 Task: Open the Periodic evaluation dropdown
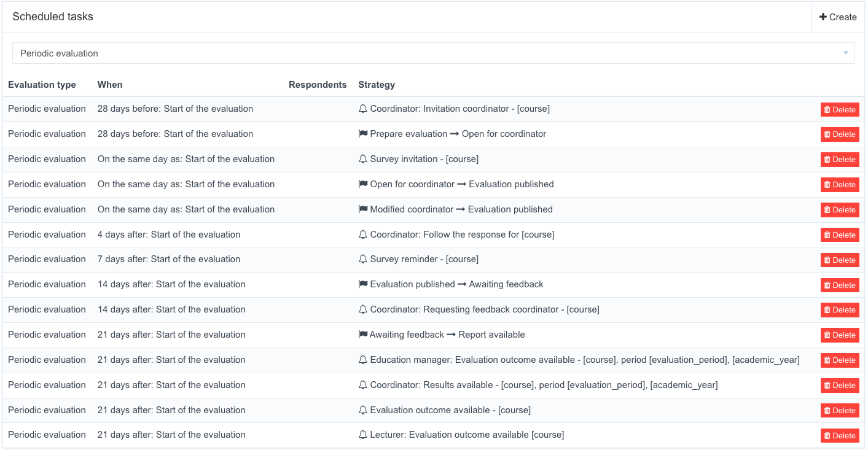[x=434, y=53]
